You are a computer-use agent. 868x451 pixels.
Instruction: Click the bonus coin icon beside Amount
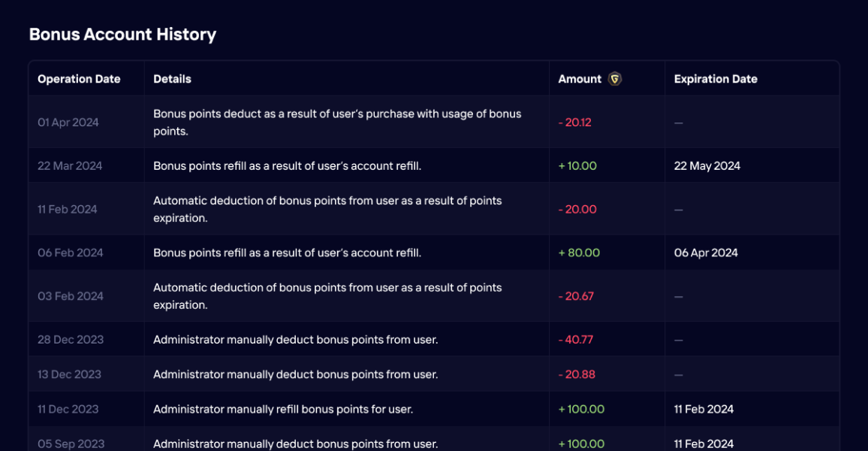click(615, 79)
